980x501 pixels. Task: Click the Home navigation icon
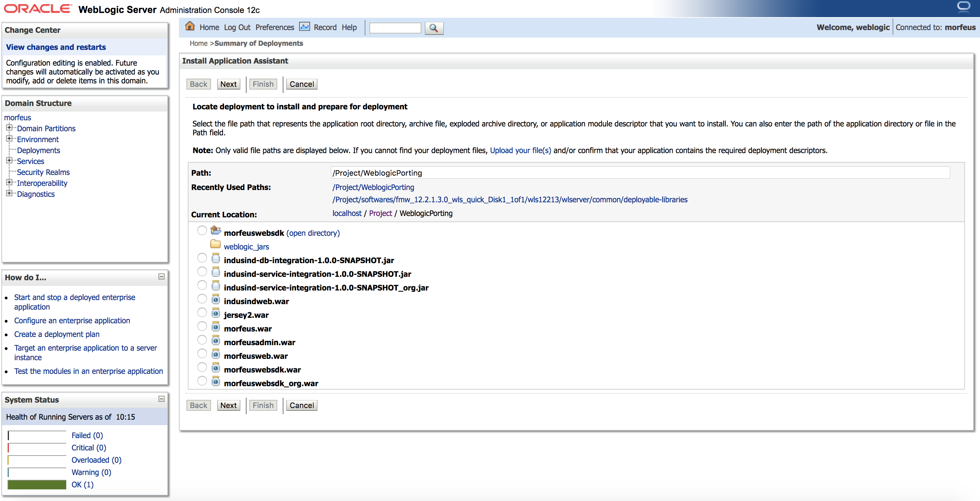(191, 27)
